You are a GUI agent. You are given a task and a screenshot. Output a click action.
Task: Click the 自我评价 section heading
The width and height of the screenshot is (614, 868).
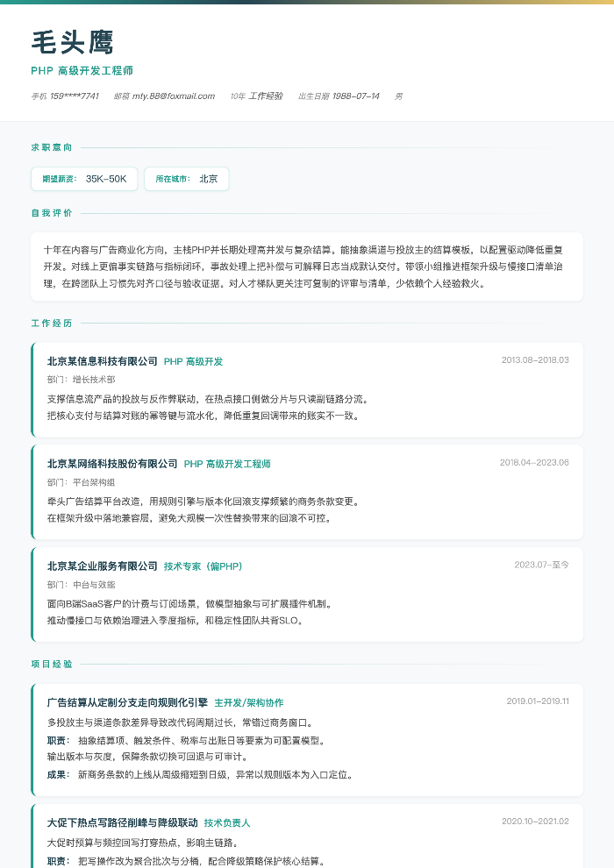52,212
